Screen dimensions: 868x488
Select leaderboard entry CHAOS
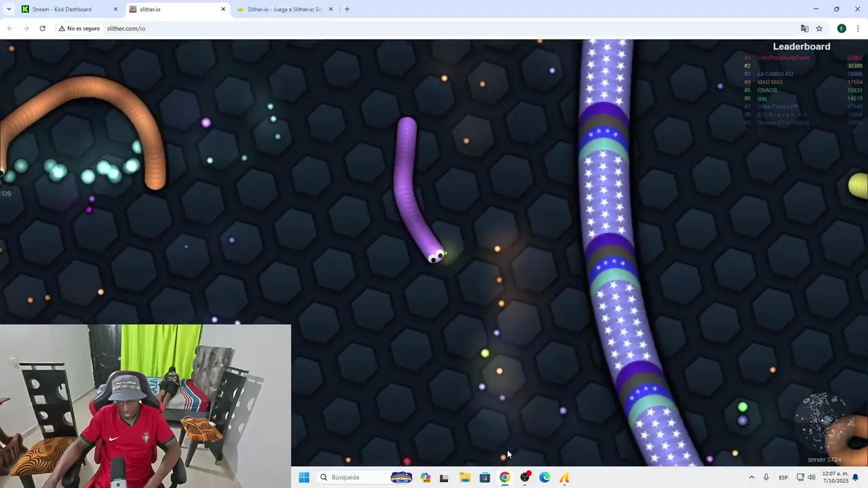coord(767,90)
